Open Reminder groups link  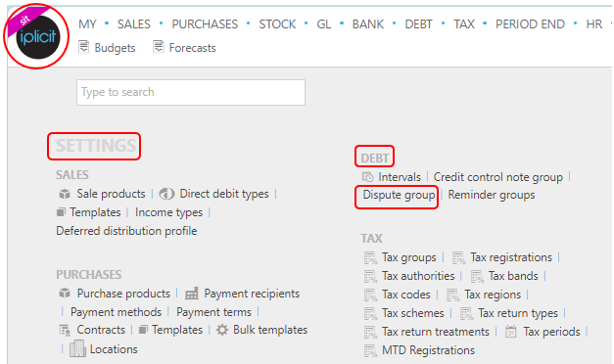pos(492,195)
